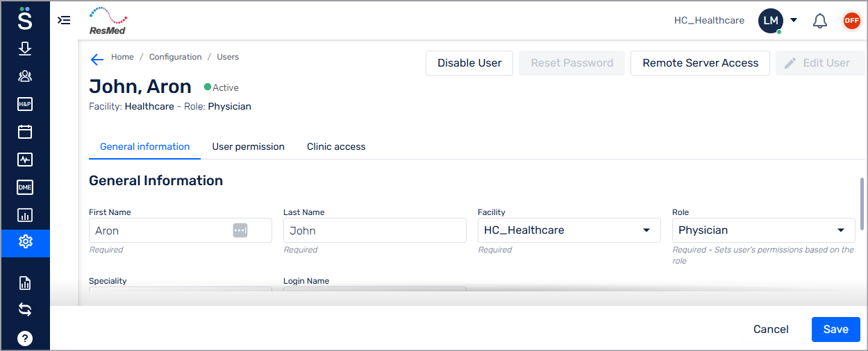Collapse the sidebar navigation menu toggle
Viewport: 868px width, 351px height.
coord(64,21)
